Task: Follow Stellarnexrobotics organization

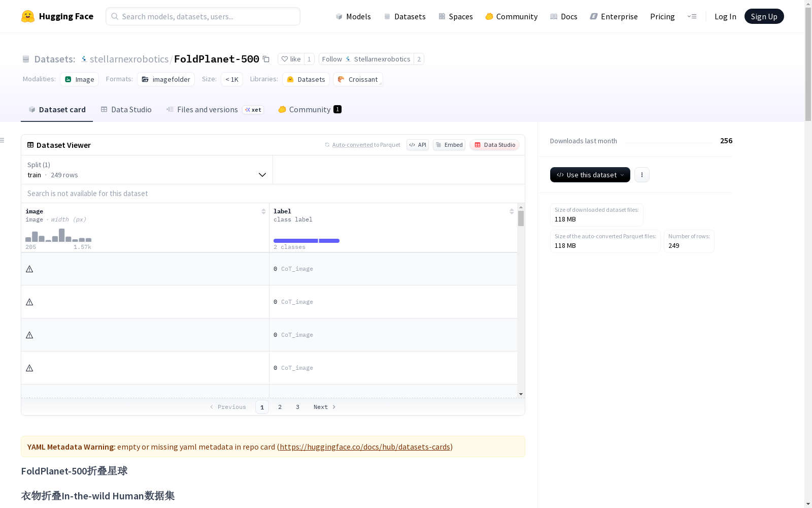Action: pos(366,59)
